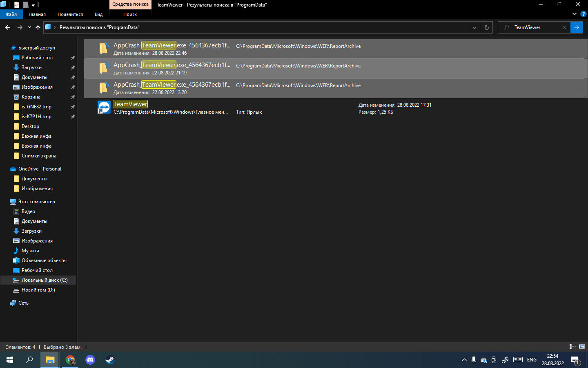Unpin Изображения from Quick access pin icon
The height and width of the screenshot is (368, 588).
pyautogui.click(x=73, y=87)
